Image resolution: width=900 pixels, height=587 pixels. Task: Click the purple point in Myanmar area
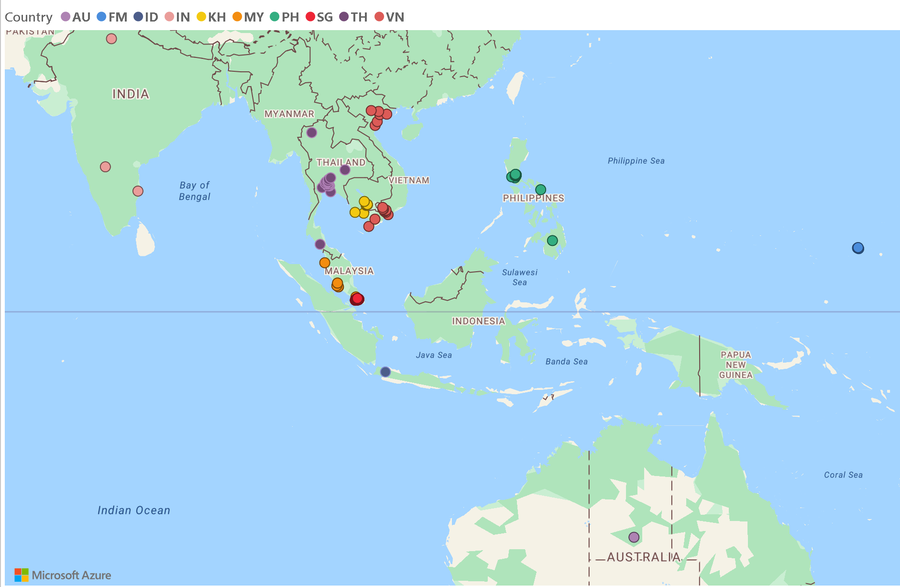point(311,132)
